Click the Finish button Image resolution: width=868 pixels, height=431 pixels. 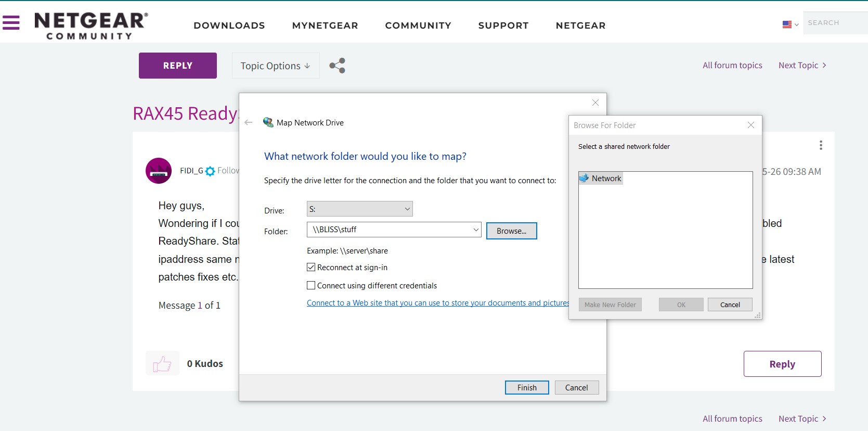(x=527, y=388)
